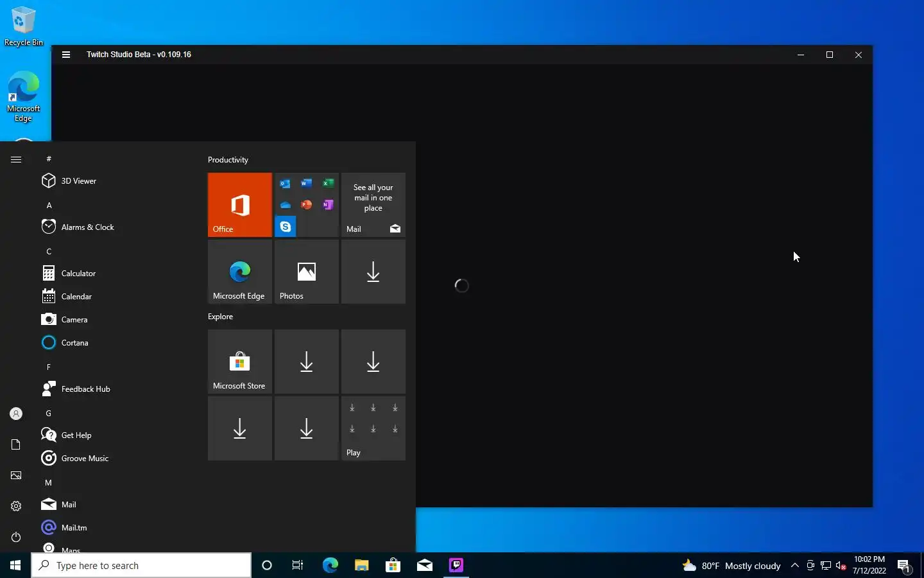Open the Microsoft Store tile
The image size is (924, 578).
(x=240, y=362)
